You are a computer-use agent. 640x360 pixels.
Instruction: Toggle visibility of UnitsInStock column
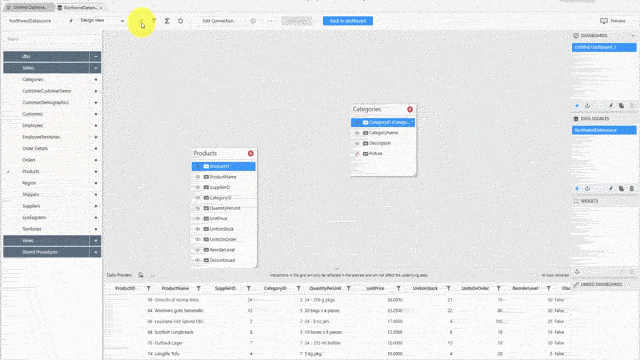click(198, 229)
